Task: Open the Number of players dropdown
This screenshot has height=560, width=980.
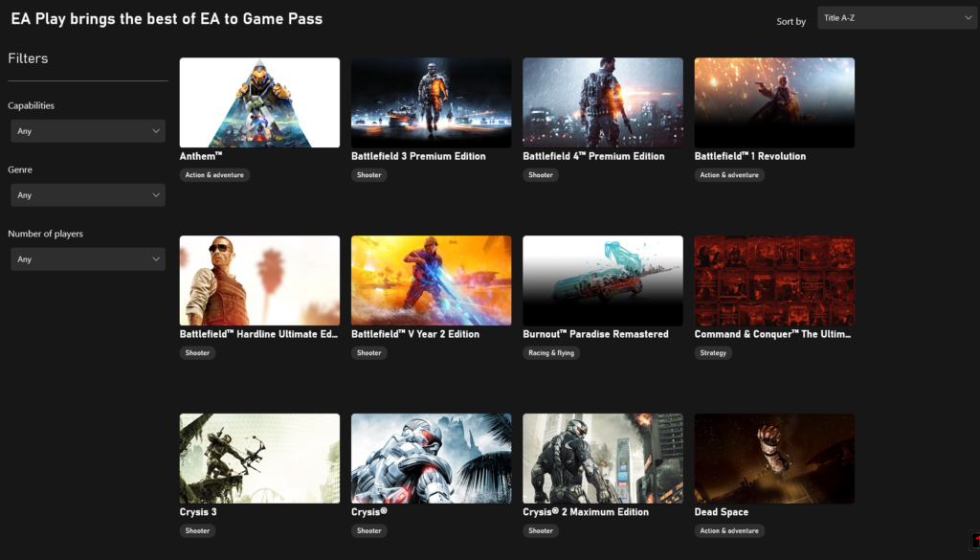Action: point(88,259)
